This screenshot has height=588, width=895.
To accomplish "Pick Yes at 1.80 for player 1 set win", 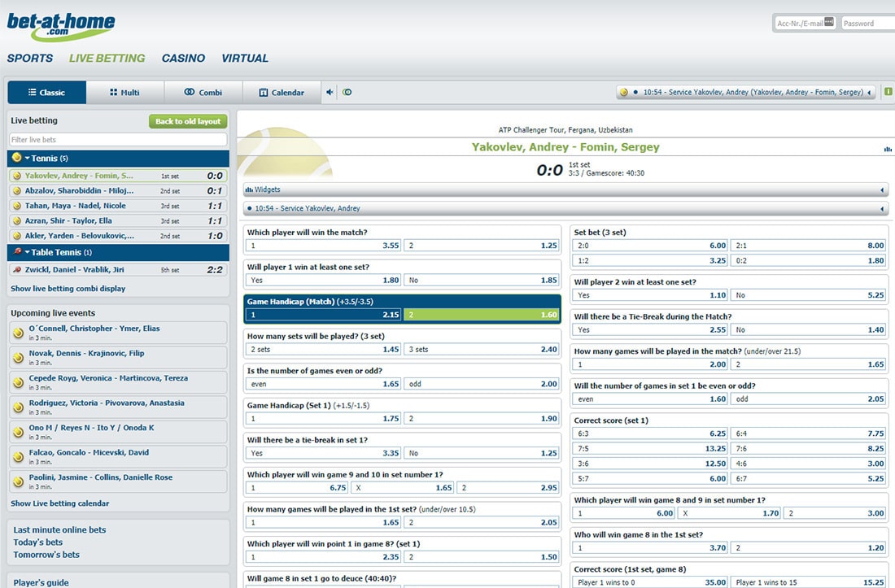I will click(x=323, y=281).
